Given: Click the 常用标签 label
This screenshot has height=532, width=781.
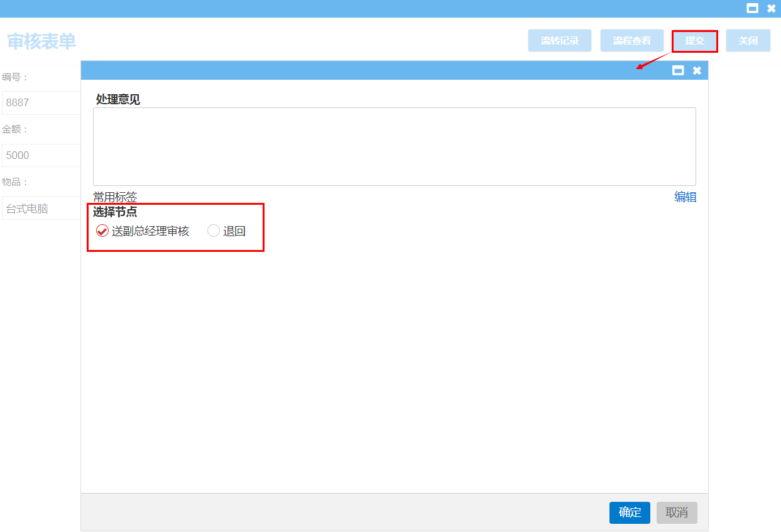Looking at the screenshot, I should (115, 197).
